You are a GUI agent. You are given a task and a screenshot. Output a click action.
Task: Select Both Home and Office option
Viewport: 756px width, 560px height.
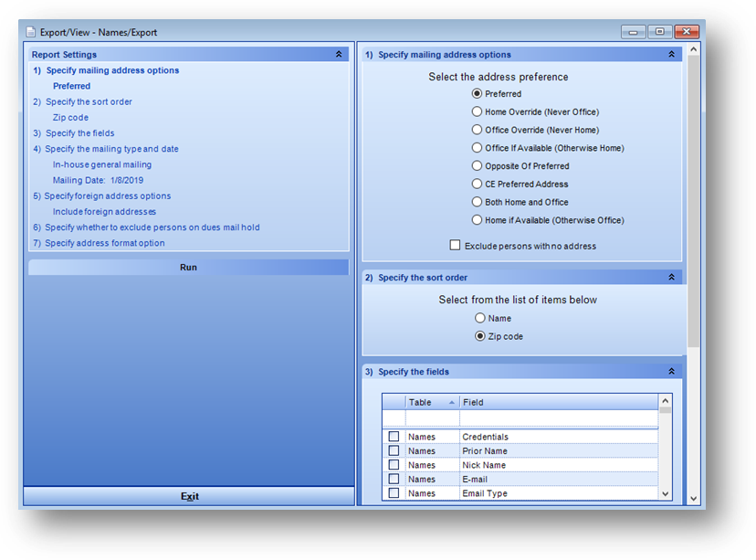(x=477, y=202)
